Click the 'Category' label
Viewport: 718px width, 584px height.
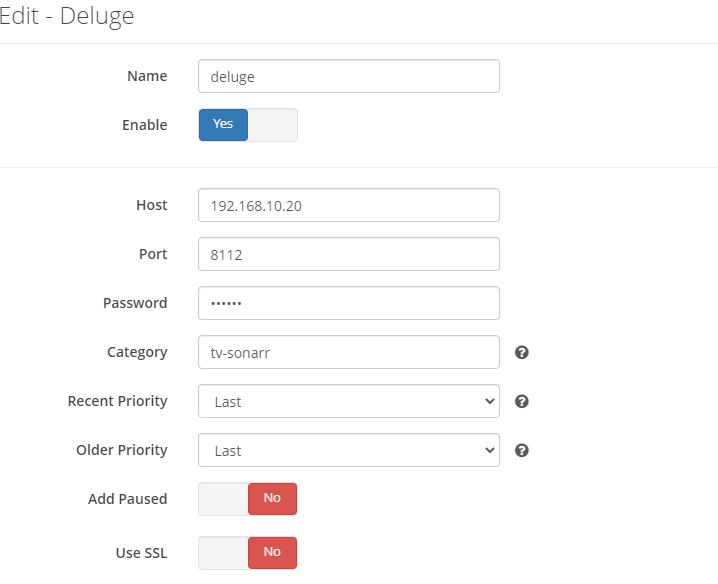click(137, 352)
